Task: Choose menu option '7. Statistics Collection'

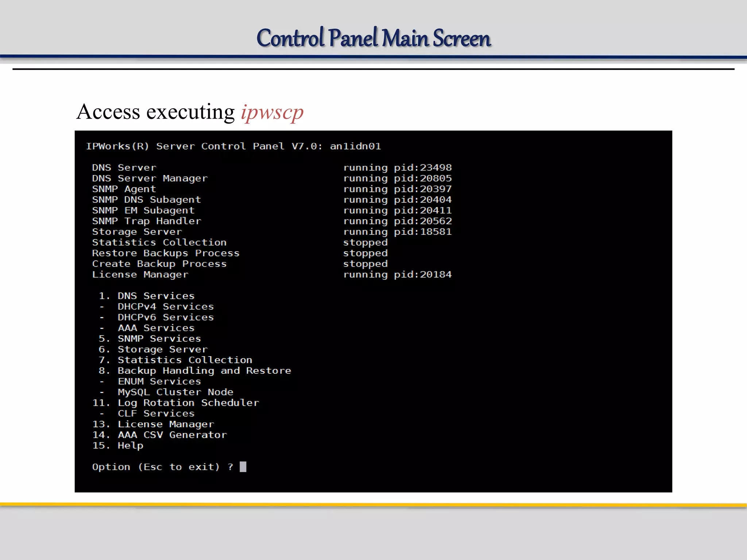Action: (x=175, y=360)
